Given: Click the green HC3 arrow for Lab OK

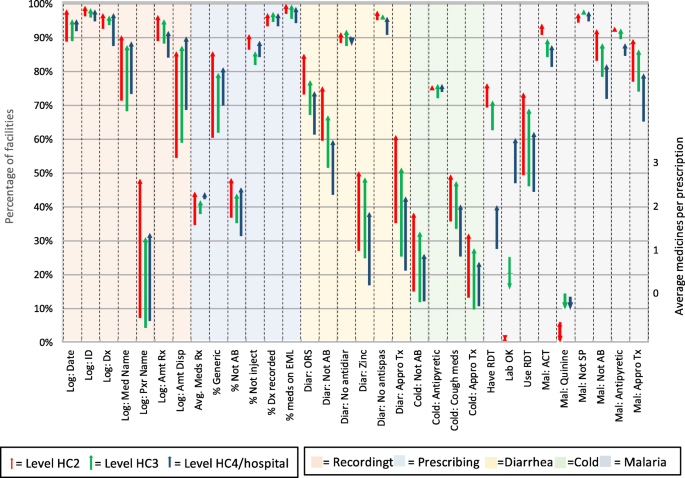Looking at the screenshot, I should pos(509,273).
